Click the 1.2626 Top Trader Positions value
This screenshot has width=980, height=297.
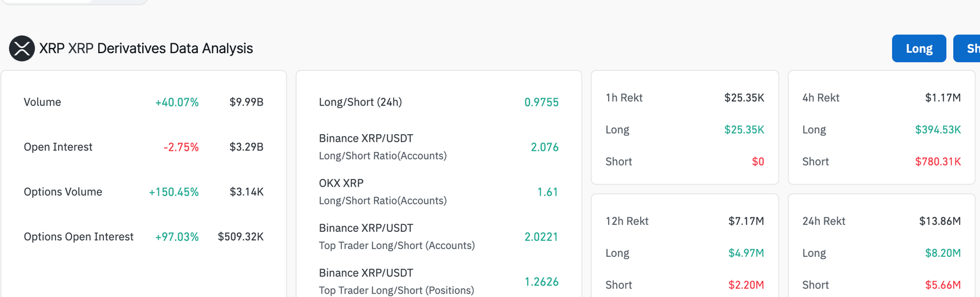coord(541,281)
